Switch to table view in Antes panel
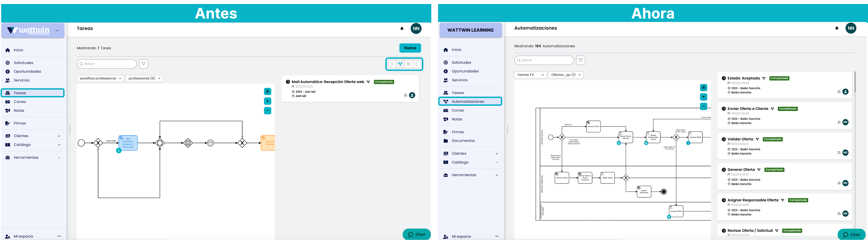This screenshot has height=240, width=868. tap(408, 64)
